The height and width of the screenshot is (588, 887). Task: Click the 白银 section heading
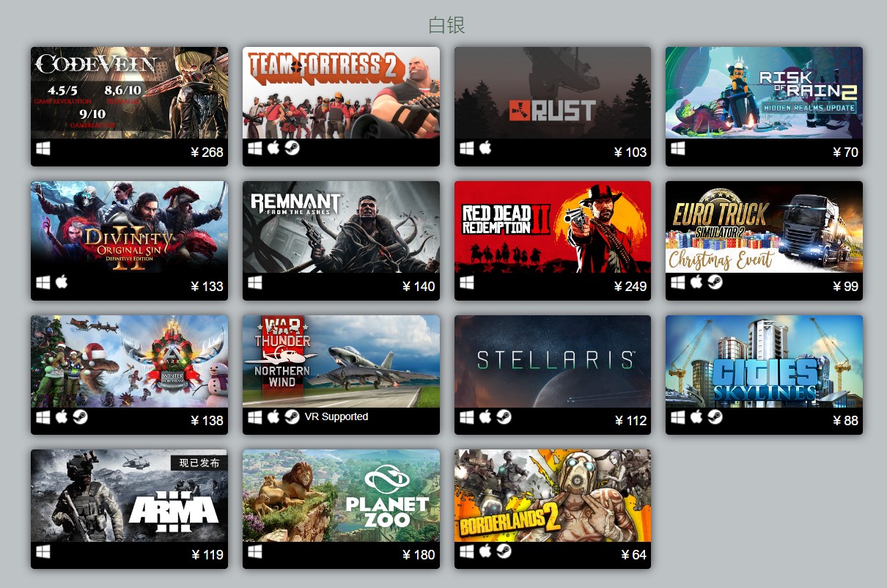click(x=446, y=25)
